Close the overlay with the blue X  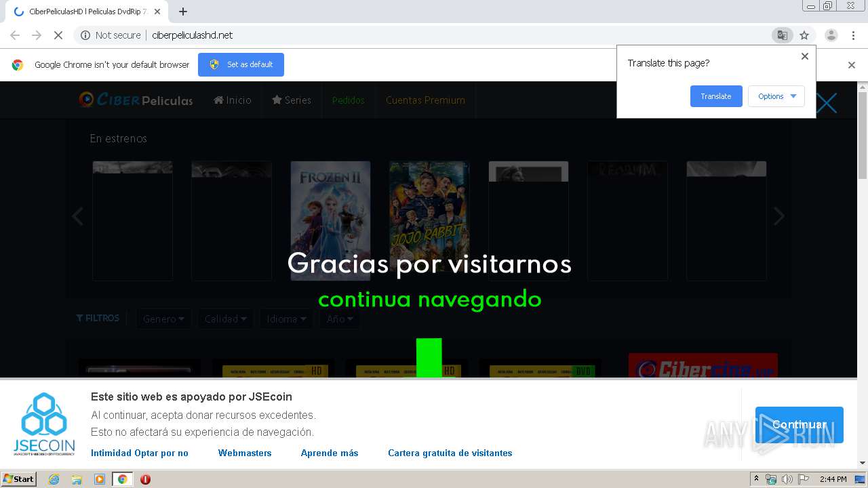[x=827, y=103]
